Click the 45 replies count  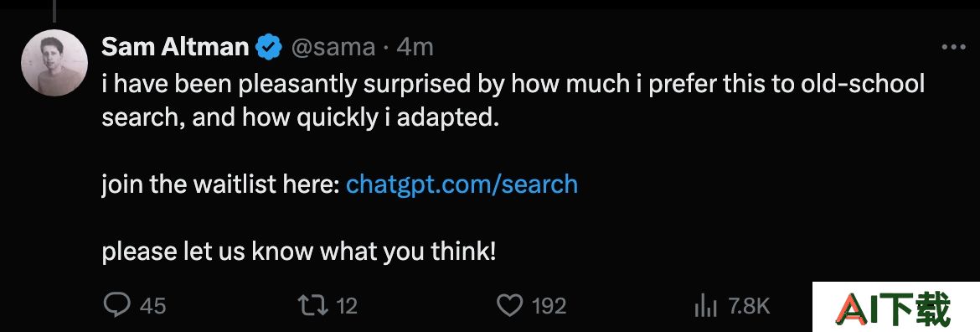click(x=153, y=306)
